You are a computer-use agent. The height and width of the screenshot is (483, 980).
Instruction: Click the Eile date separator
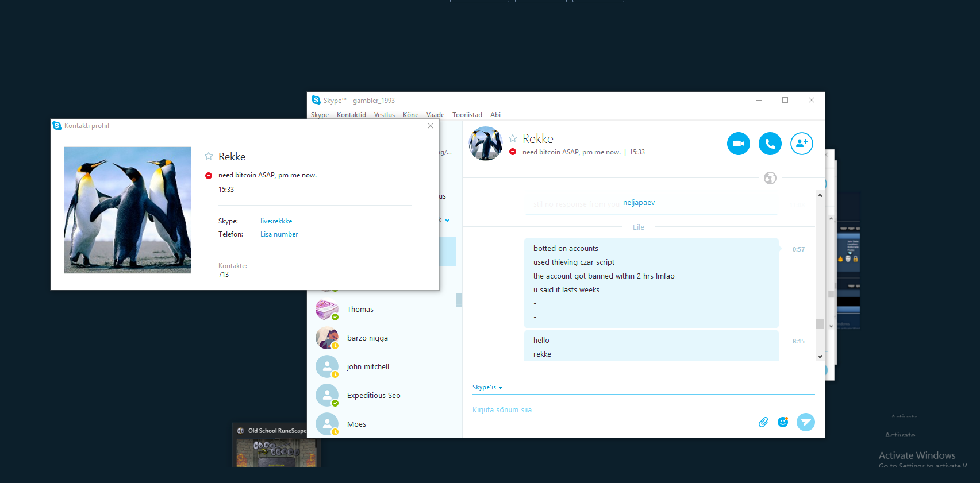click(639, 227)
